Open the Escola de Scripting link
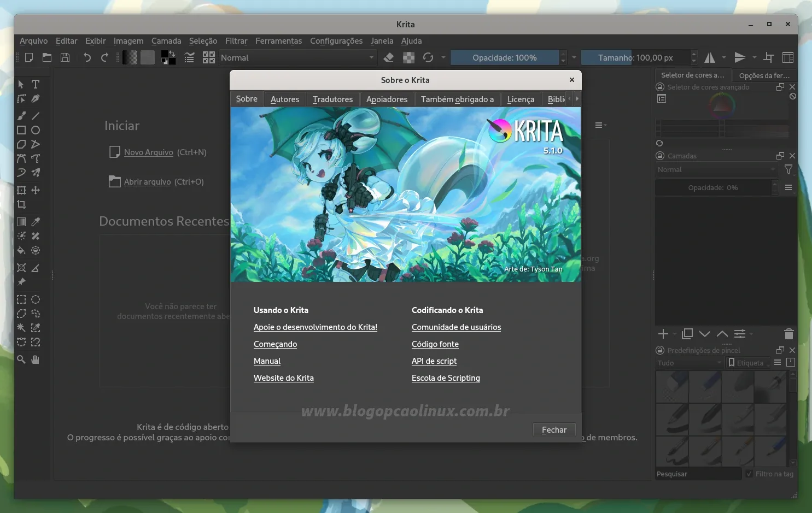812x513 pixels. (446, 378)
